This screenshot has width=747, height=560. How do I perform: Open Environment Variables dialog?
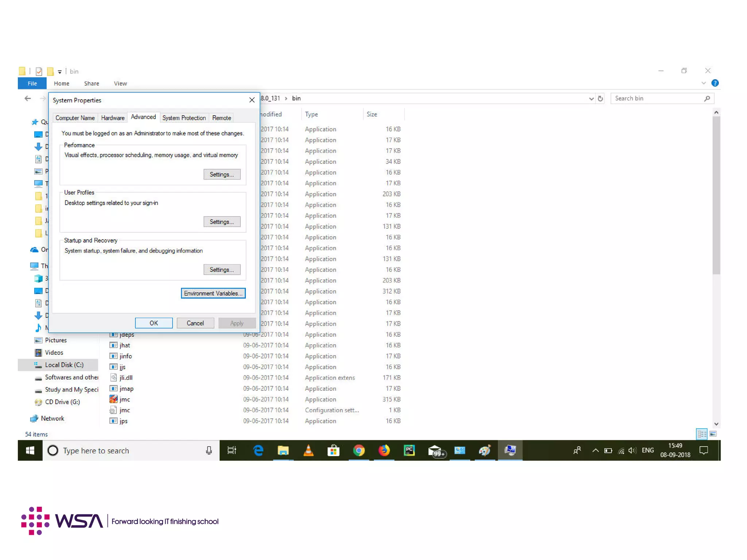[213, 293]
